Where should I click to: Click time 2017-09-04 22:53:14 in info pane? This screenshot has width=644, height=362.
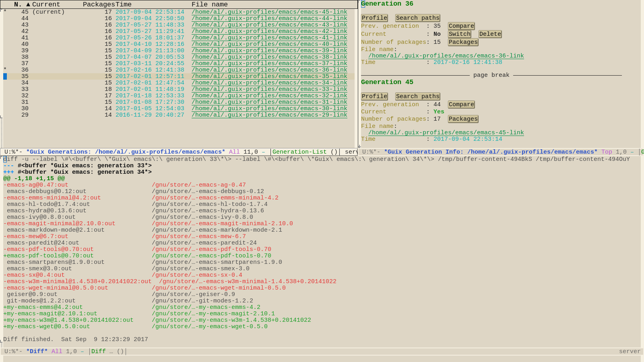pyautogui.click(x=468, y=139)
